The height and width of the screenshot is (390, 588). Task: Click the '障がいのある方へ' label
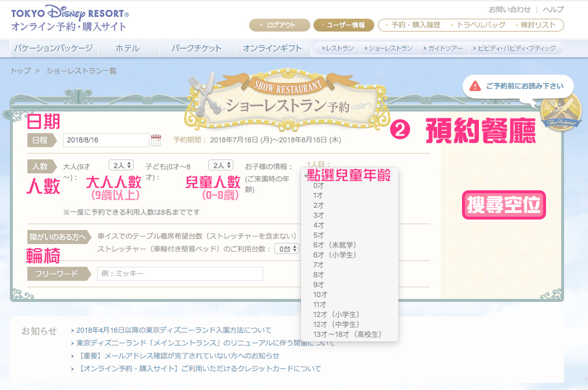(x=58, y=237)
